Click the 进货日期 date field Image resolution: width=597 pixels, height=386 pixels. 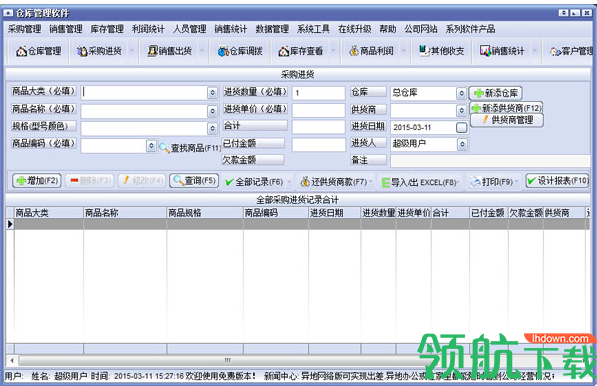click(423, 128)
